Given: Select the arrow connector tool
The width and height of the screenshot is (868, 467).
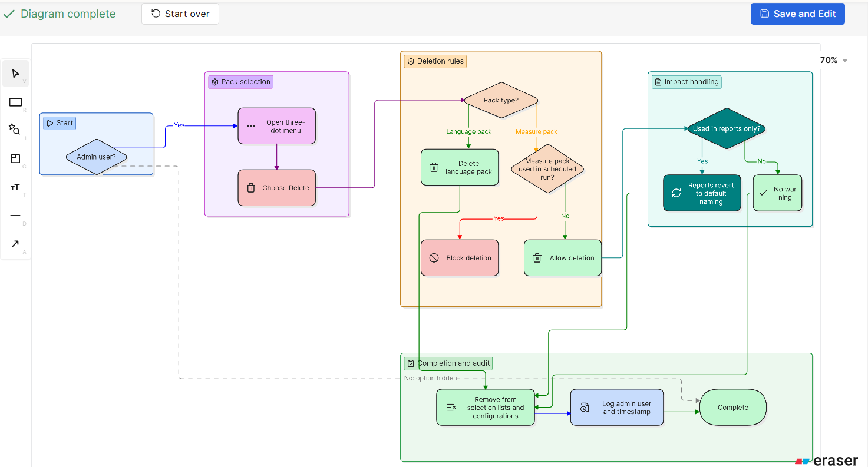Looking at the screenshot, I should point(15,244).
